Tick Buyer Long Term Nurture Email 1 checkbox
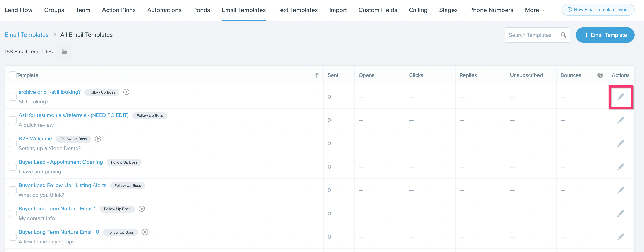The width and height of the screenshot is (644, 252). (12, 213)
